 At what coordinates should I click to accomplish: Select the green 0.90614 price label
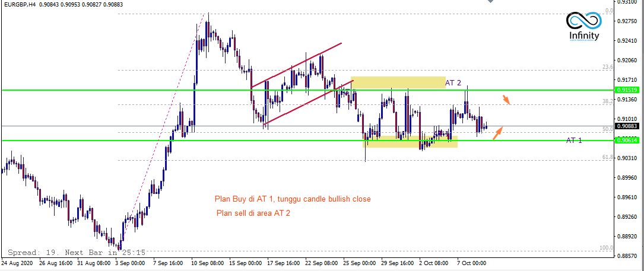point(626,141)
